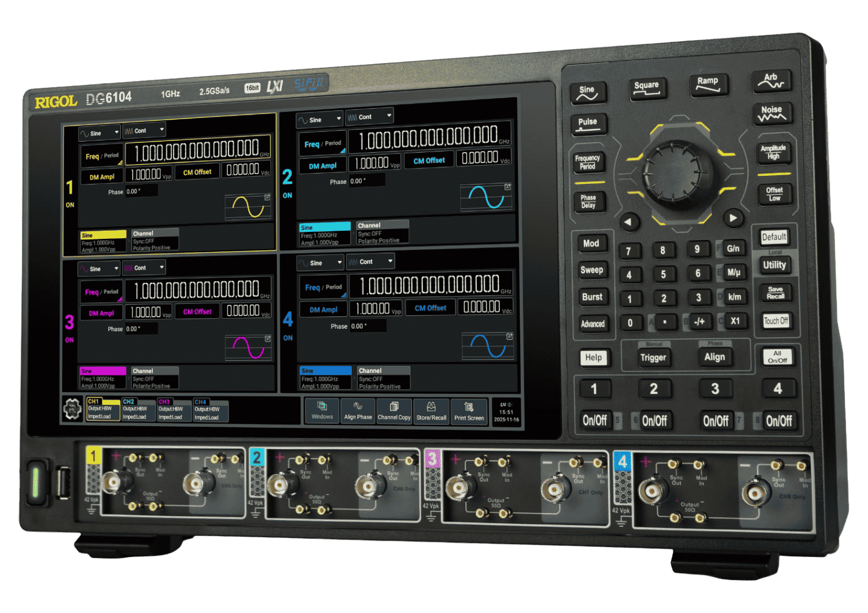Viewport: 868px width, 613px height.
Task: Select the Pulse waveform hardware key
Action: point(588,124)
